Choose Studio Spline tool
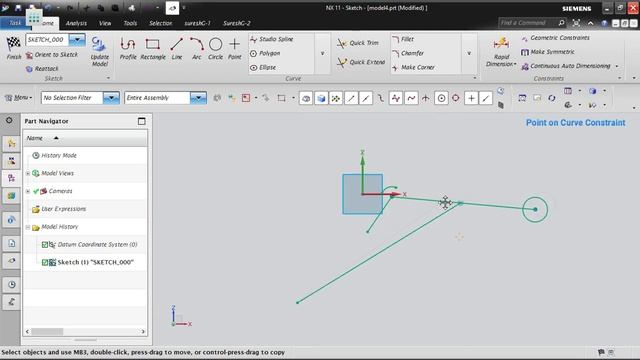 pos(272,39)
